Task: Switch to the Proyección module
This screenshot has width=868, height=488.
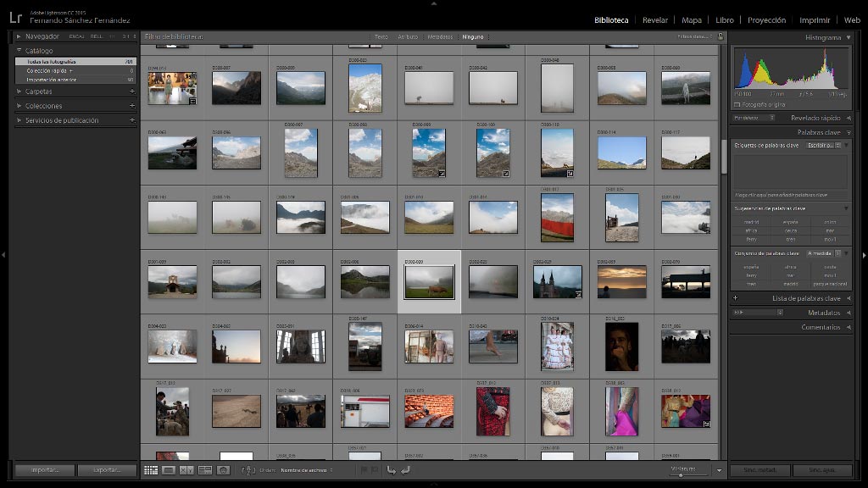Action: [x=766, y=20]
